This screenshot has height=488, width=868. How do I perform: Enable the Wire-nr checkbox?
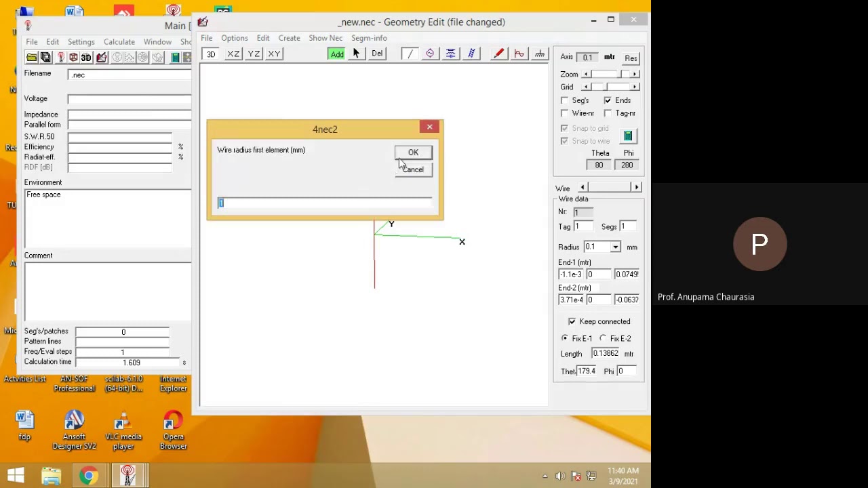pos(565,113)
